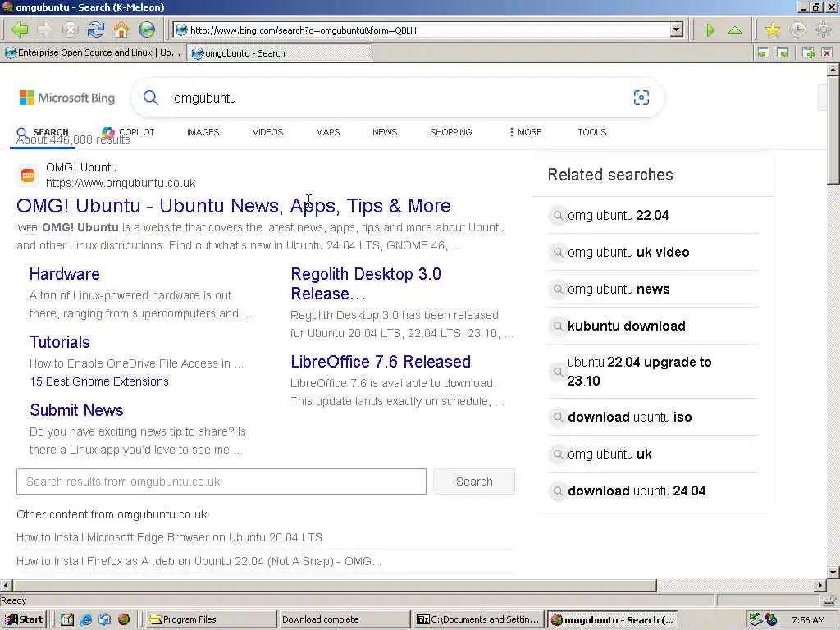Viewport: 840px width, 630px height.
Task: Open Regolith Desktop 3.0 Release link
Action: click(x=366, y=284)
